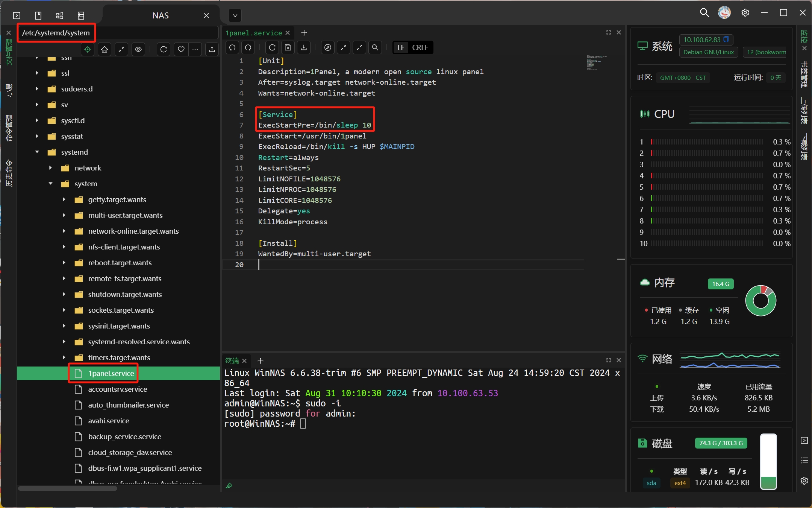Click the heart favorites icon
The height and width of the screenshot is (508, 812).
[181, 49]
